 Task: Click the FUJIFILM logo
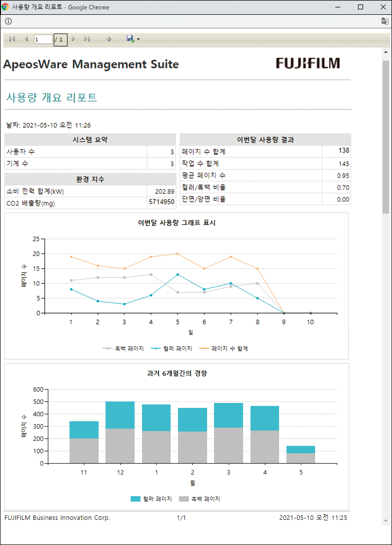(x=308, y=63)
